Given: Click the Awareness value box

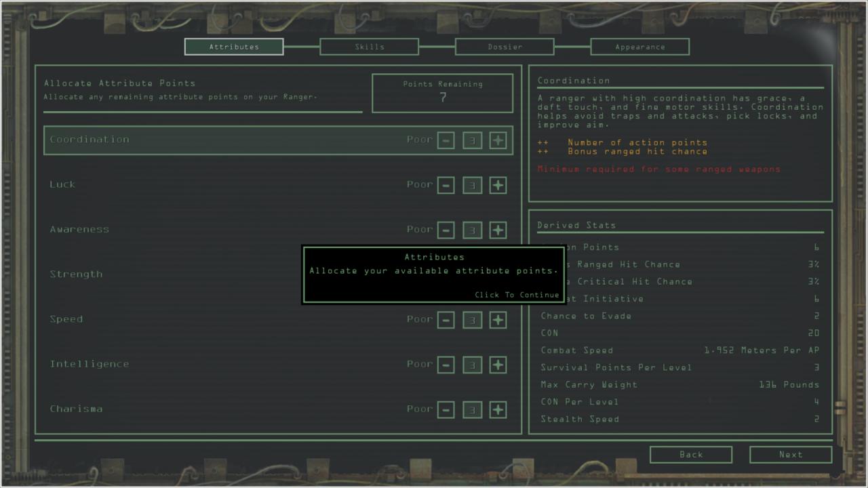Looking at the screenshot, I should tap(472, 230).
